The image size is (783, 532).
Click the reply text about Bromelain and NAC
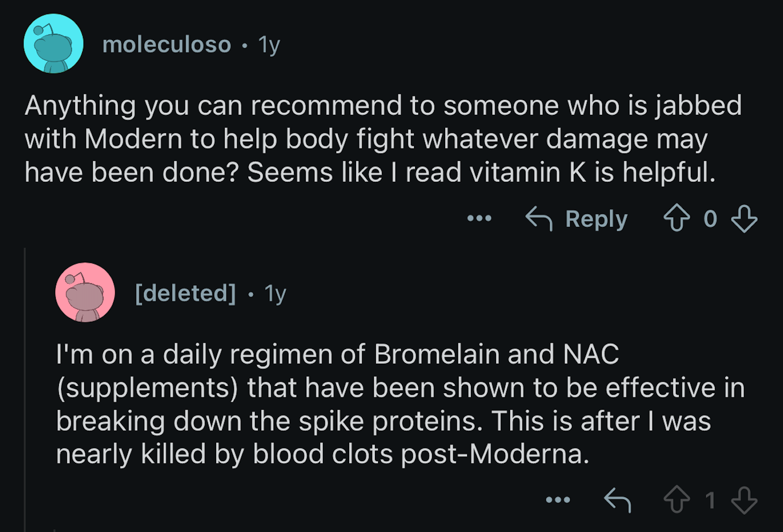point(400,404)
